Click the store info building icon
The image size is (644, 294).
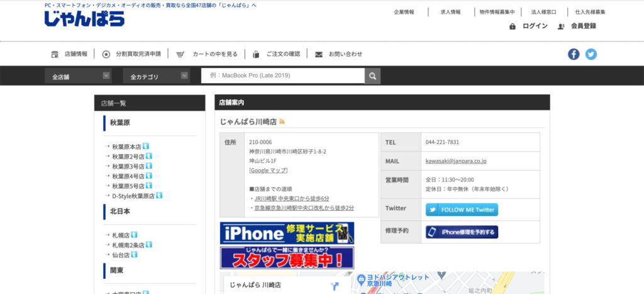click(55, 54)
